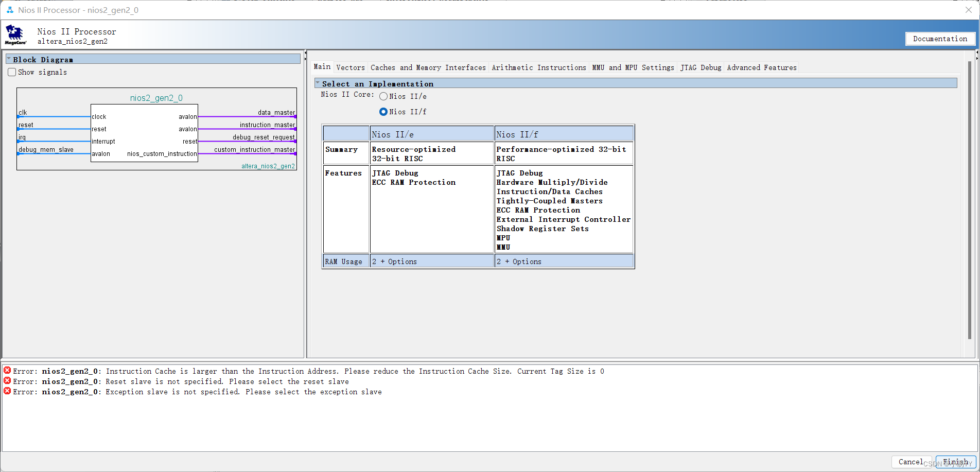This screenshot has height=472, width=980.
Task: Collapse the Block Diagram section
Action: click(x=9, y=59)
